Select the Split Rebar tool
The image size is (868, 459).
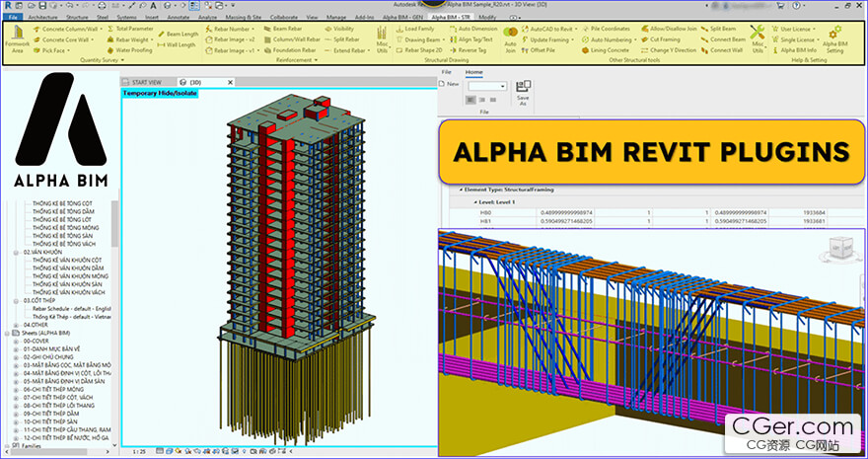point(341,39)
